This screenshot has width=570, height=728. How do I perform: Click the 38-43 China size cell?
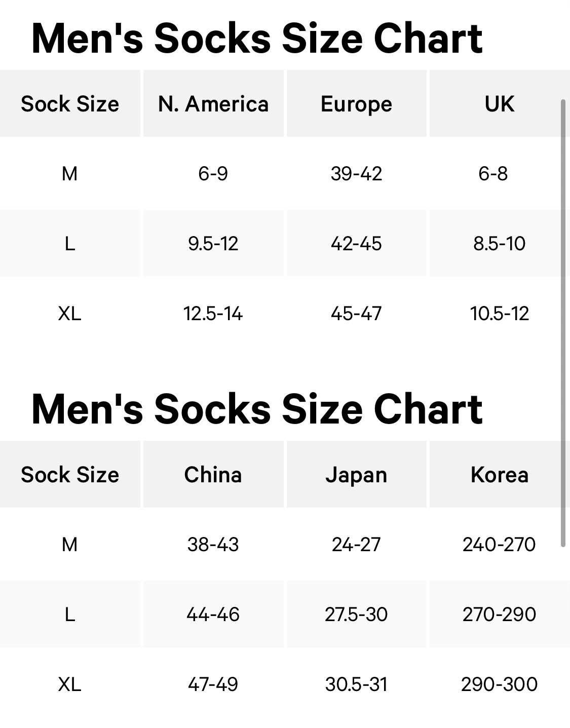[213, 545]
